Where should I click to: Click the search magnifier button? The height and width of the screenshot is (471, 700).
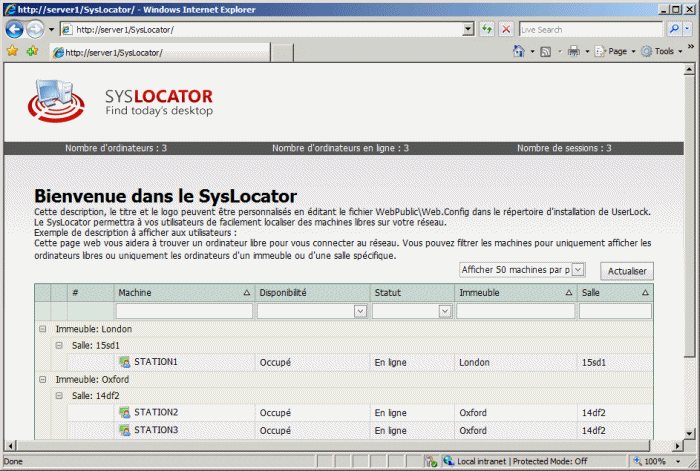click(674, 29)
